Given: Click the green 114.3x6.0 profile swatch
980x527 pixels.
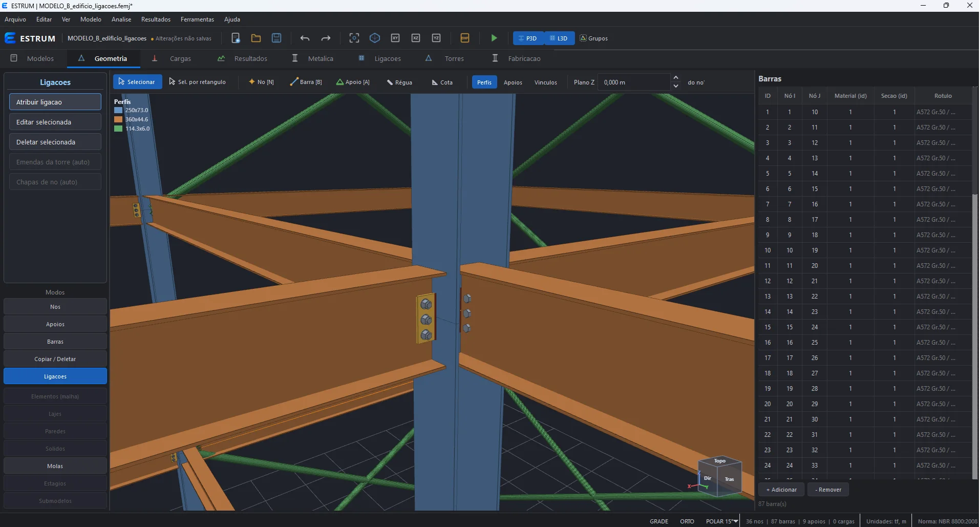Looking at the screenshot, I should tap(118, 129).
